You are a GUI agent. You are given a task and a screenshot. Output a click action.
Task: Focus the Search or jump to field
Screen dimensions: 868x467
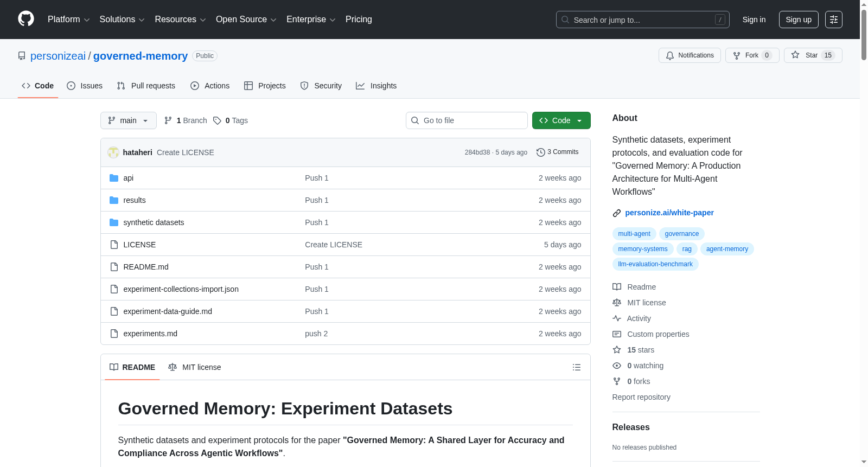pos(643,20)
